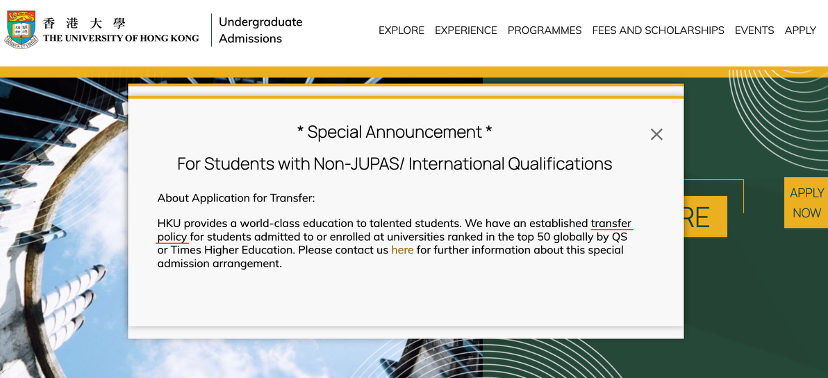Click 'The University of Hong Kong' name

click(x=121, y=38)
